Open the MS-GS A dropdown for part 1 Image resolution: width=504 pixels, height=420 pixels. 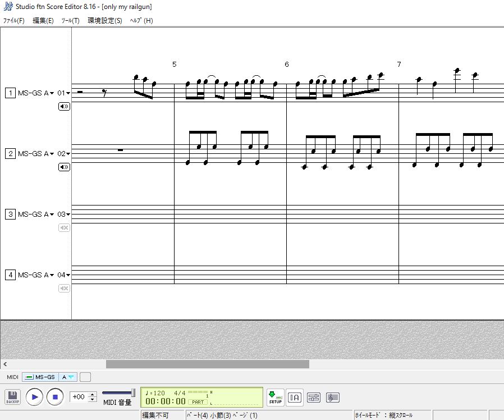36,93
